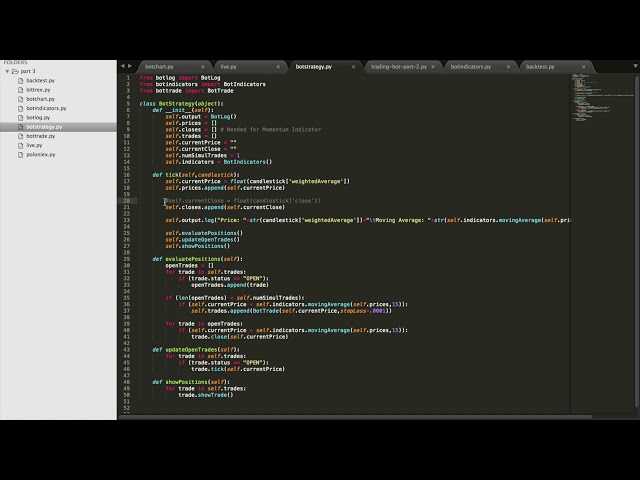Viewport: 640px width, 480px height.
Task: Close the live.py tab
Action: pos(278,67)
